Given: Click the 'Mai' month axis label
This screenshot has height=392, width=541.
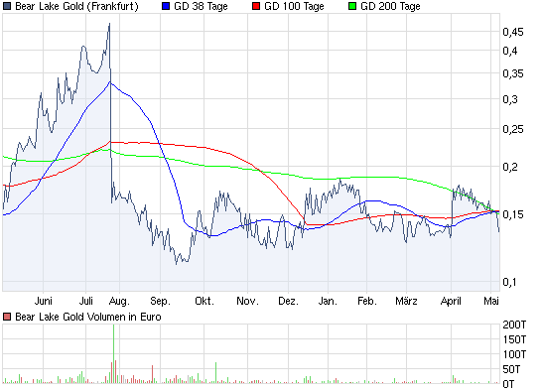Looking at the screenshot, I should pos(491,301).
